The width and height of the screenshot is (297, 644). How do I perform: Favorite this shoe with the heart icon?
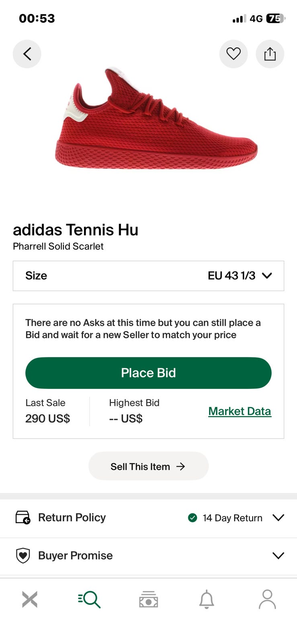tap(233, 54)
